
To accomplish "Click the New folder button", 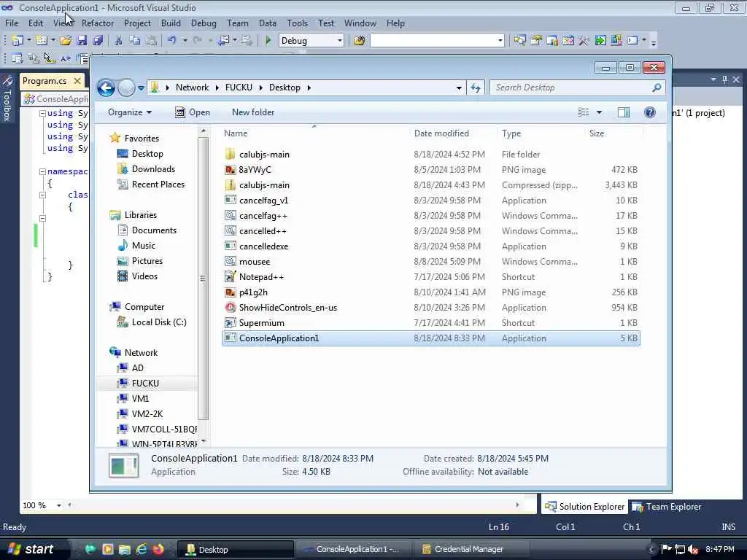I will coord(253,112).
